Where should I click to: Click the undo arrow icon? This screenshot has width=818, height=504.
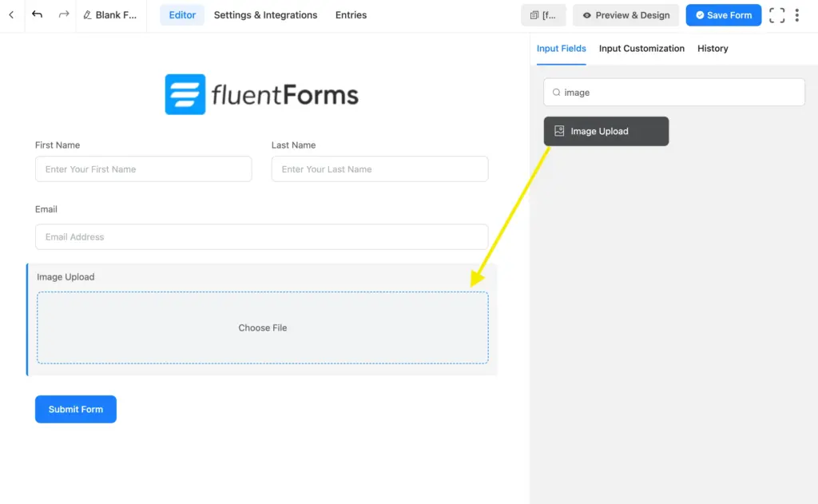tap(37, 15)
